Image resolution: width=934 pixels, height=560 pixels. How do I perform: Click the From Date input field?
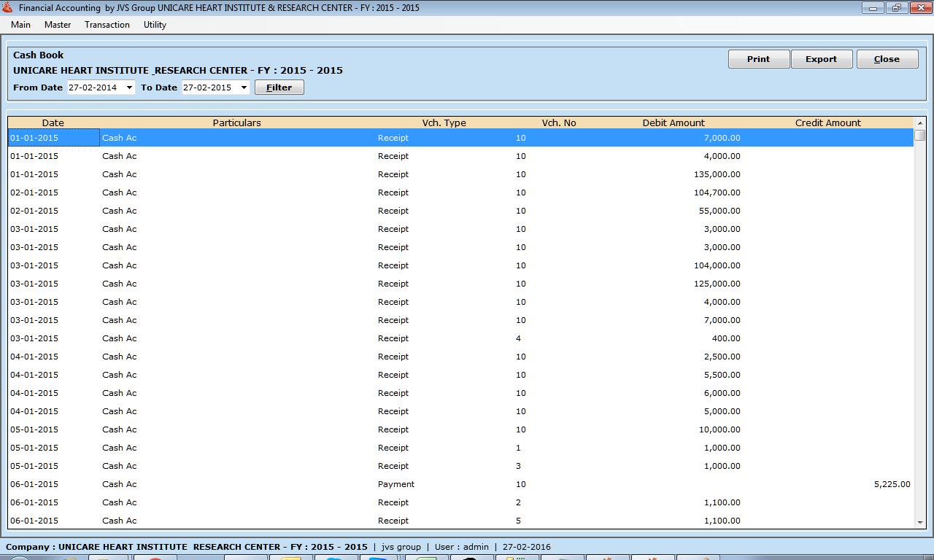95,87
